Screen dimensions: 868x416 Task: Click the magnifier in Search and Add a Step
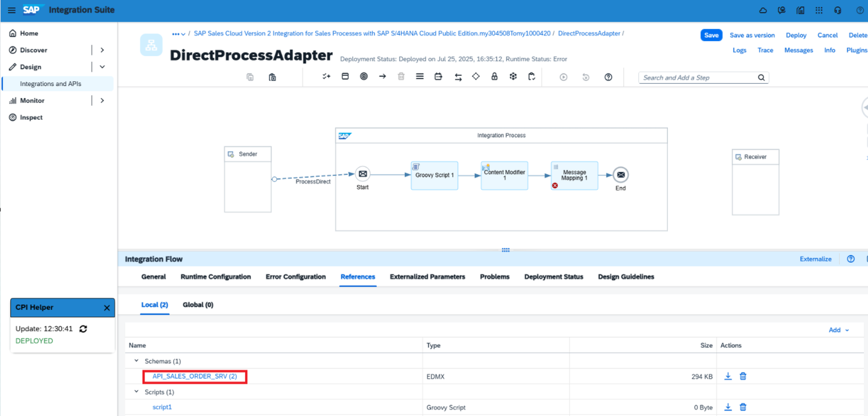[761, 78]
